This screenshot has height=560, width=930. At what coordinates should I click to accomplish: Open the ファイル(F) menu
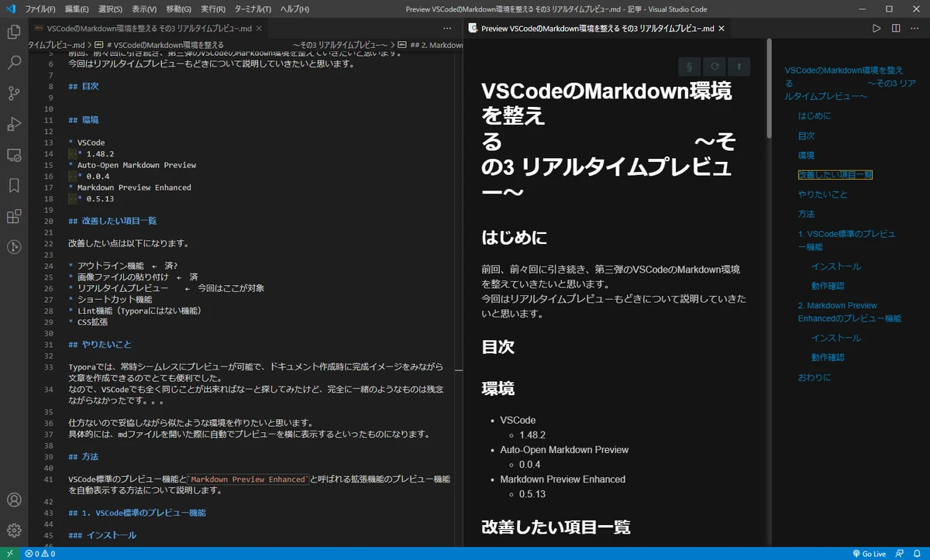coord(40,9)
